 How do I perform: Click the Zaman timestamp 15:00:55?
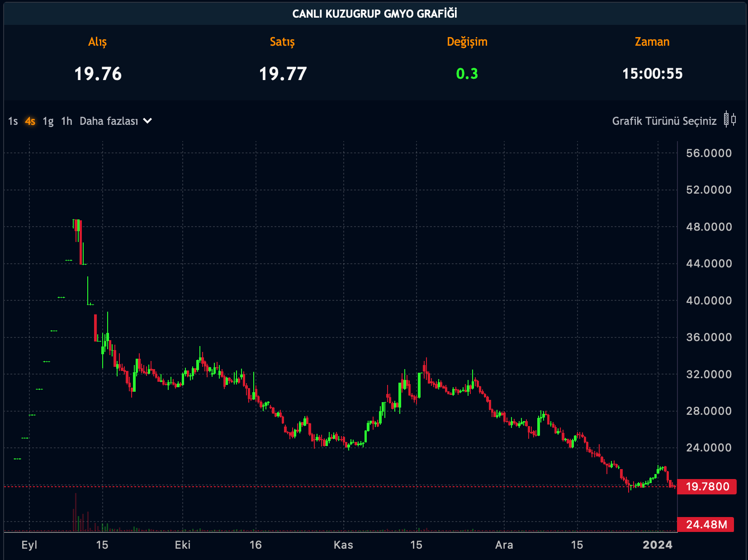(652, 74)
